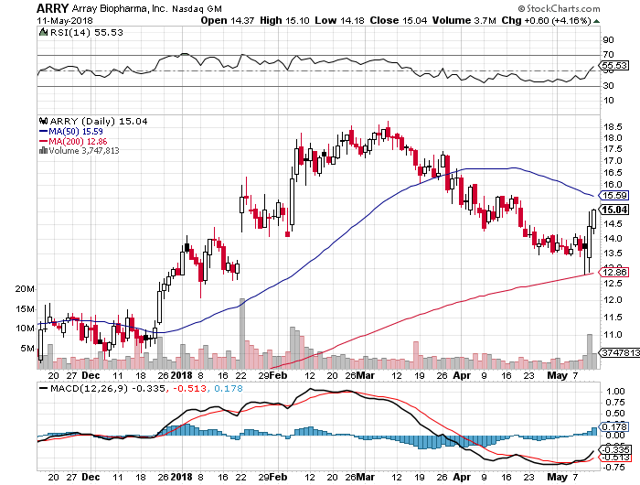Viewport: 640px width, 485px height.
Task: Click the RSI 30 oversold axis label
Action: 609,86
